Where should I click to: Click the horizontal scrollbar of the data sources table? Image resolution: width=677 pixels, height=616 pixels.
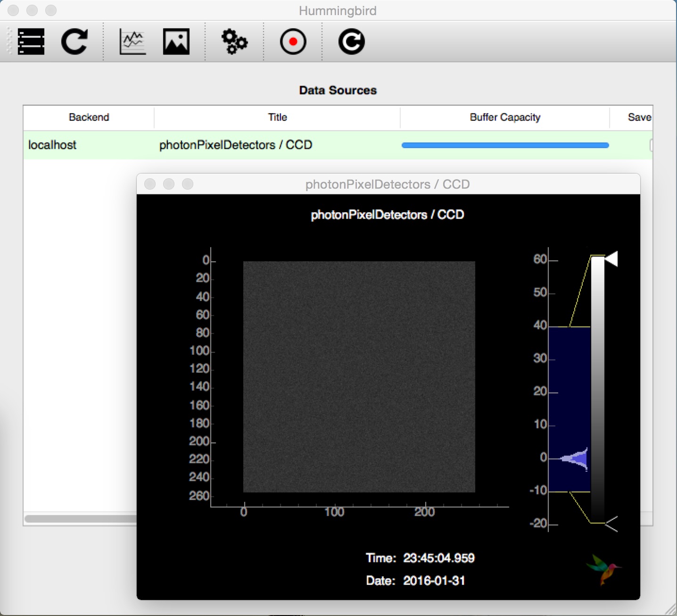80,519
